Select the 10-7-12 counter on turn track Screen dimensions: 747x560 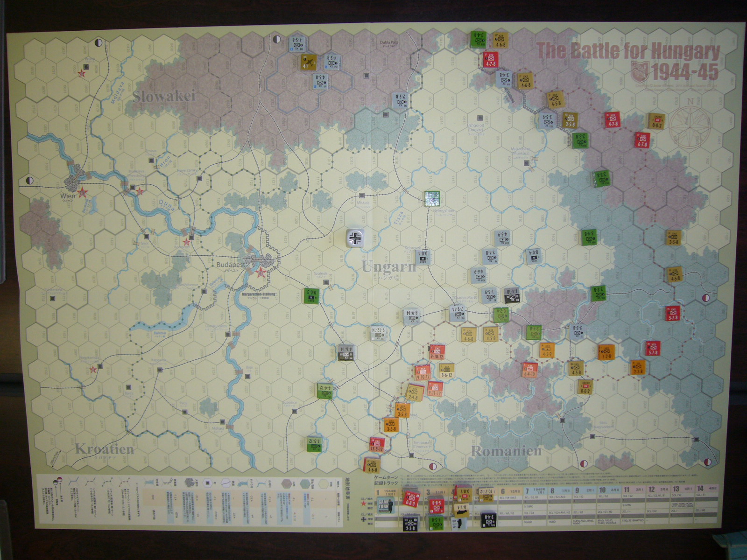[x=486, y=494]
